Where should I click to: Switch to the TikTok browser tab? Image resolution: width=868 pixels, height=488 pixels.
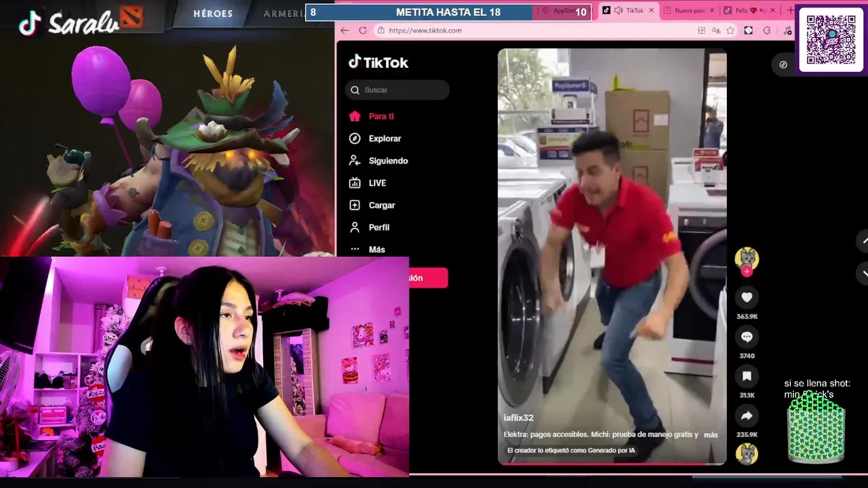[x=628, y=11]
